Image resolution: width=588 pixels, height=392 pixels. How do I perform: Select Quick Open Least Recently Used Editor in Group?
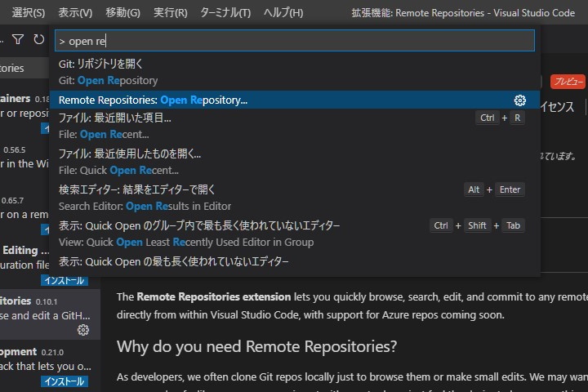[x=295, y=234]
